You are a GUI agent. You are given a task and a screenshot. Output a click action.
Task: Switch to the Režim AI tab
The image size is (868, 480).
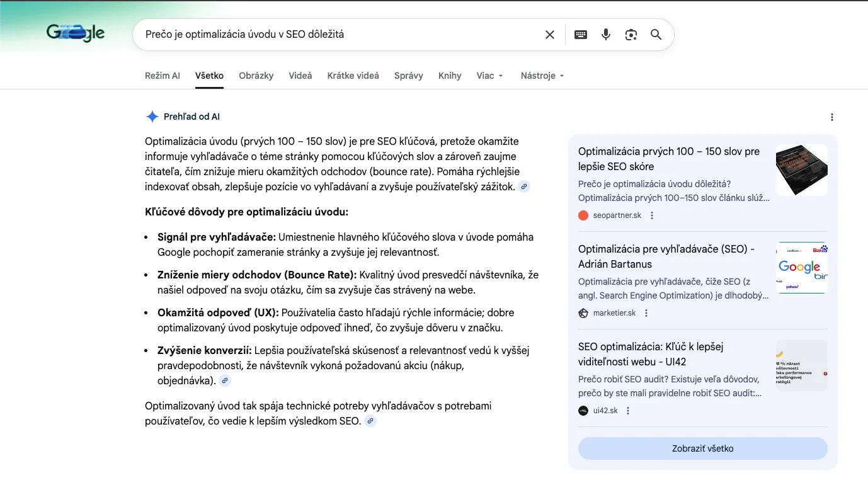[162, 76]
